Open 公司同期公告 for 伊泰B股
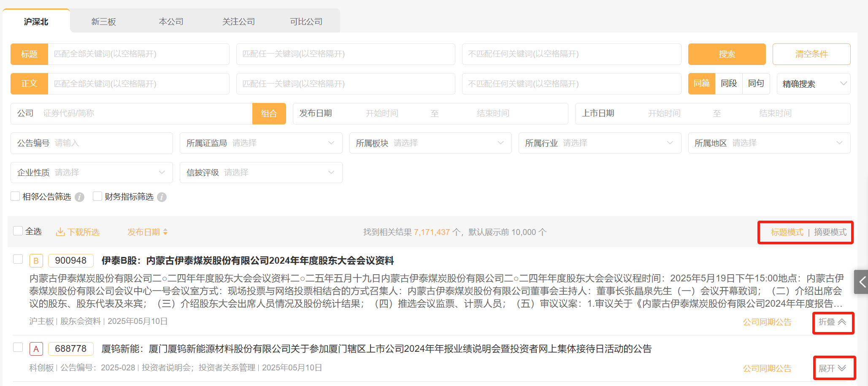Viewport: 868px width, 386px height. [767, 322]
